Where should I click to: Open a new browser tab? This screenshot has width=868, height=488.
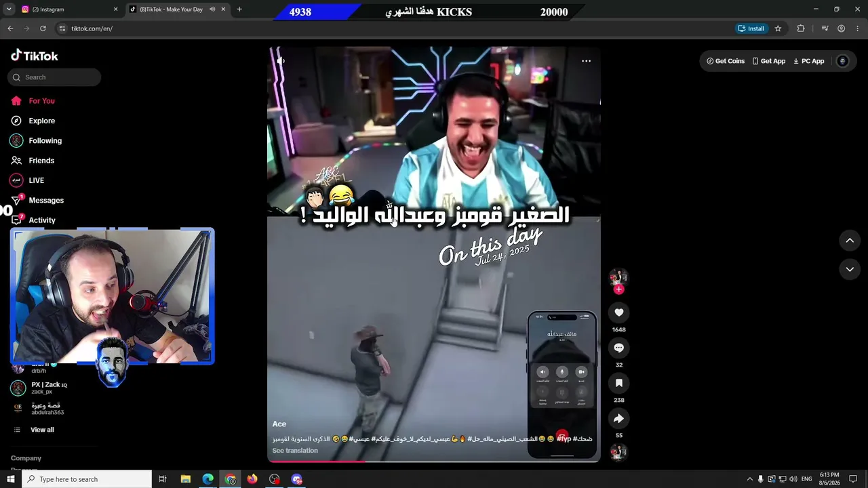pos(239,9)
